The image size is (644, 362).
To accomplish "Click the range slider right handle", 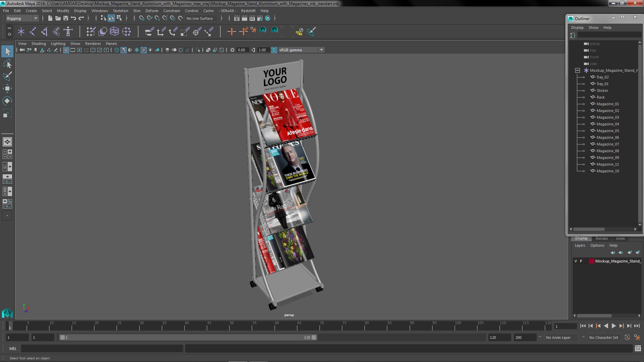I will click(314, 338).
